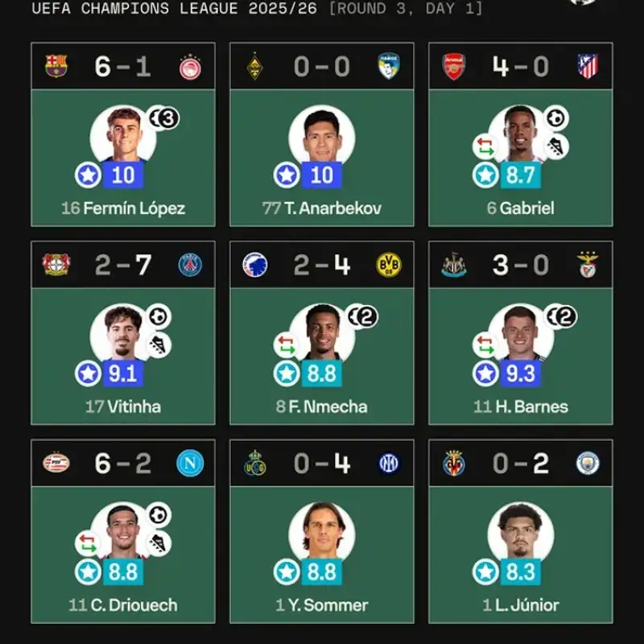Open the 6-1 Barcelona match score
The image size is (644, 644).
123,66
